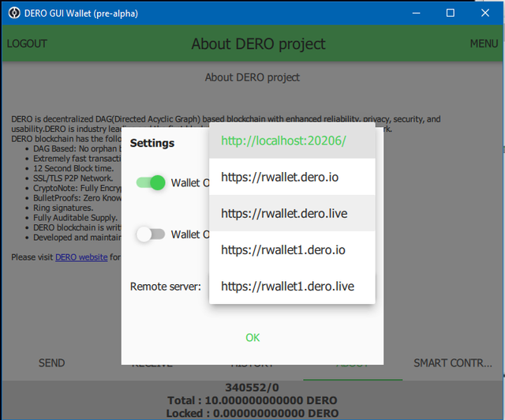Screen dimensions: 505x420
Task: Open the SMART CONTR... tab
Action: click(452, 363)
